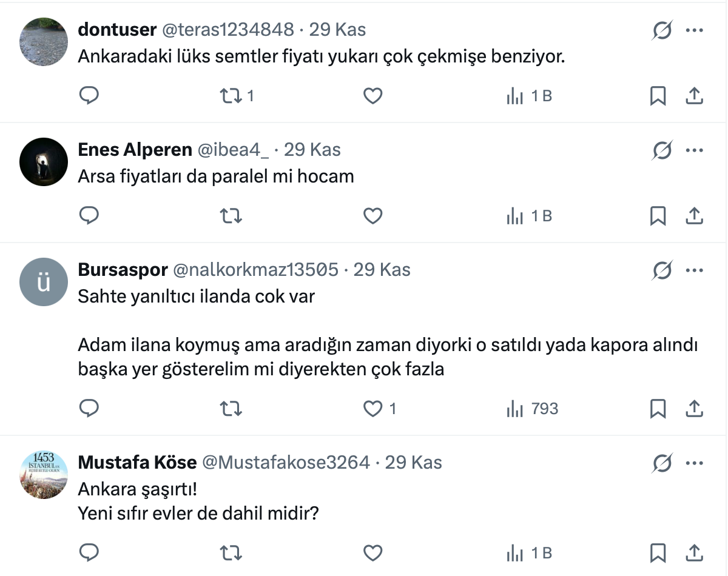Like Enes Alperen's tweet
728x576 pixels.
(x=372, y=216)
